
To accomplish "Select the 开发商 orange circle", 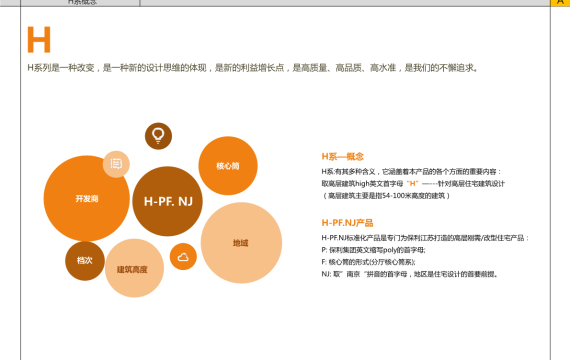I will coord(87,199).
